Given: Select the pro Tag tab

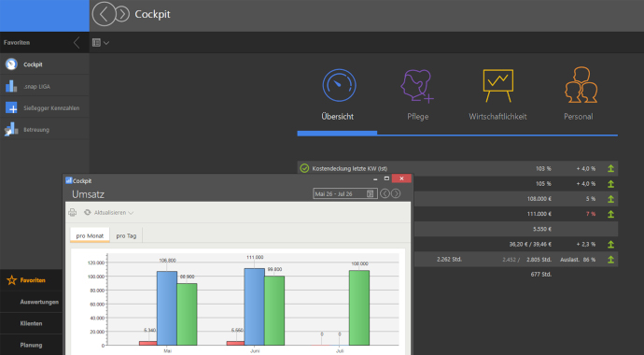Looking at the screenshot, I should [126, 235].
